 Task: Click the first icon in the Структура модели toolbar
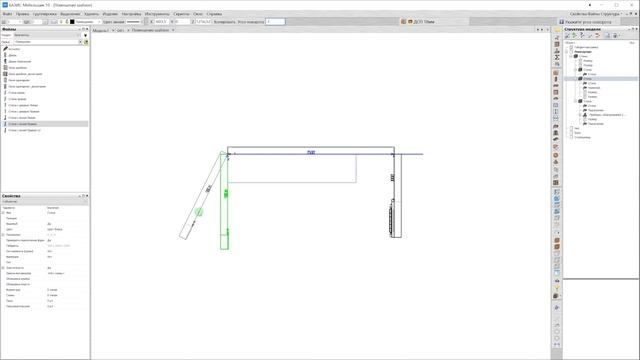[x=567, y=36]
